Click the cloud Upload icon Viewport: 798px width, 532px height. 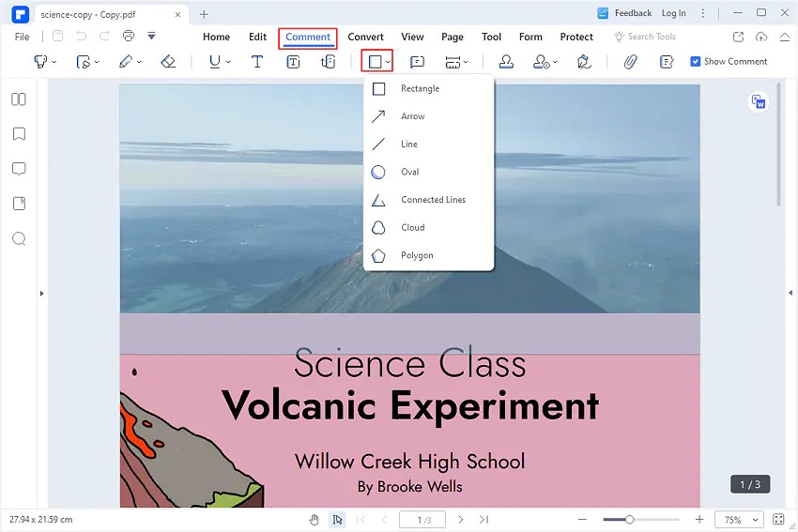coord(761,37)
